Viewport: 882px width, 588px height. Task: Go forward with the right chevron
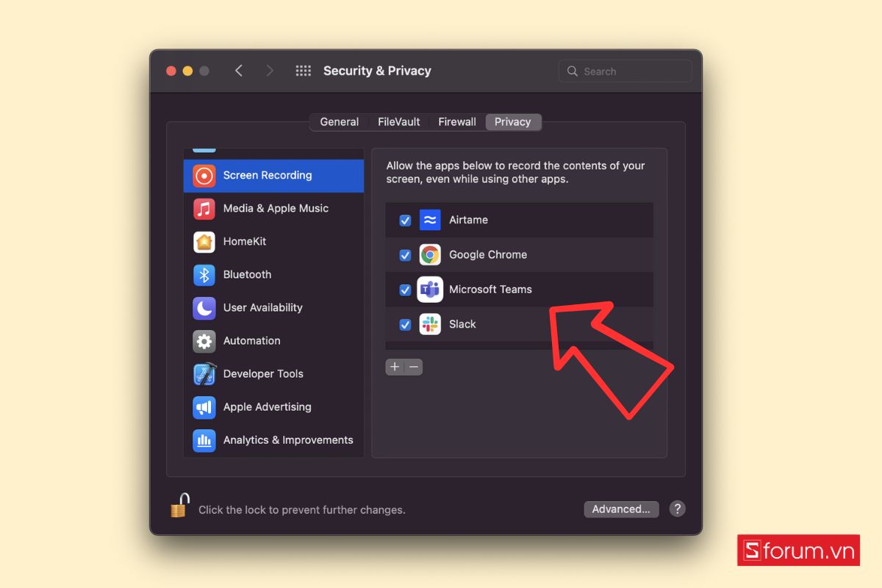pos(270,71)
